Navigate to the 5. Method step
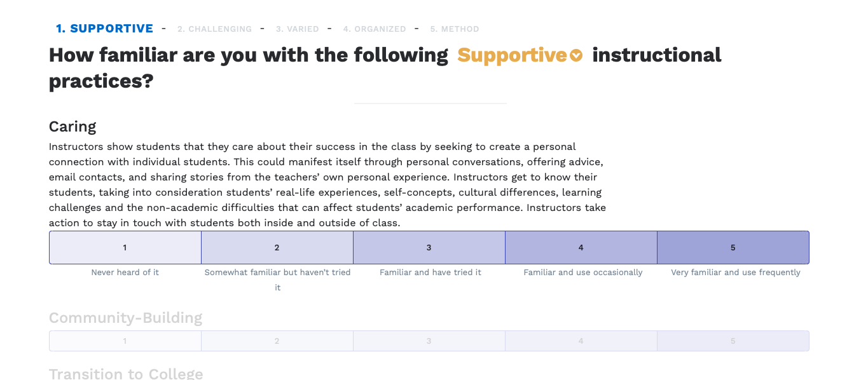The image size is (868, 380). (455, 29)
